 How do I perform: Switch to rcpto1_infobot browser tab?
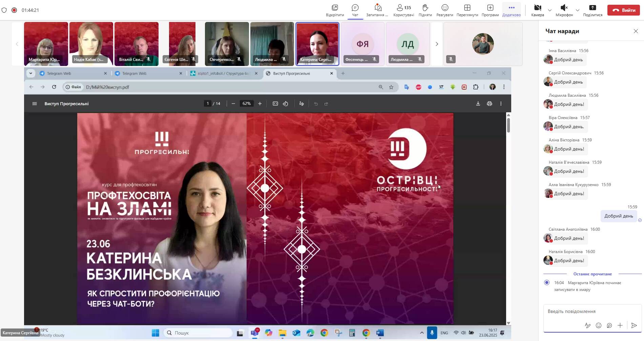[224, 73]
